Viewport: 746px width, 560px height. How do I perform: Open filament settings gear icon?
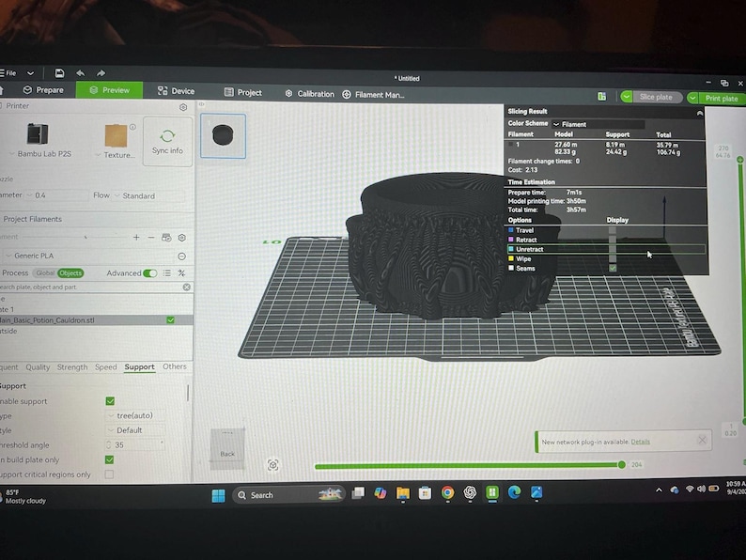click(x=181, y=238)
